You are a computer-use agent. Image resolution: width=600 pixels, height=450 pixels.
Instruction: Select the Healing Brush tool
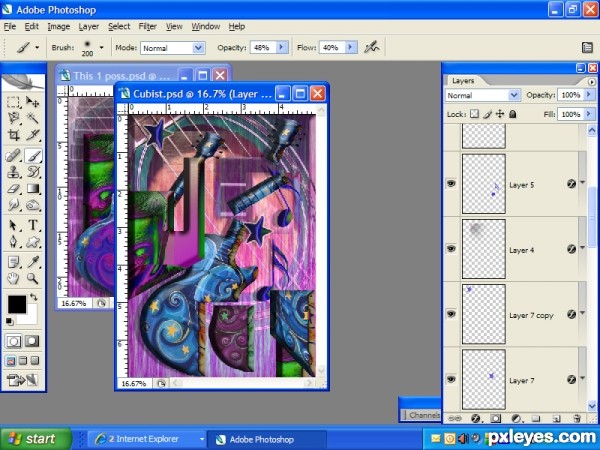13,156
